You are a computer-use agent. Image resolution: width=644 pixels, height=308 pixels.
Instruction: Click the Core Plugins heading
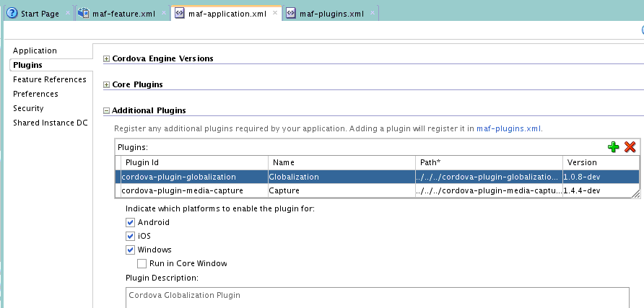point(138,84)
